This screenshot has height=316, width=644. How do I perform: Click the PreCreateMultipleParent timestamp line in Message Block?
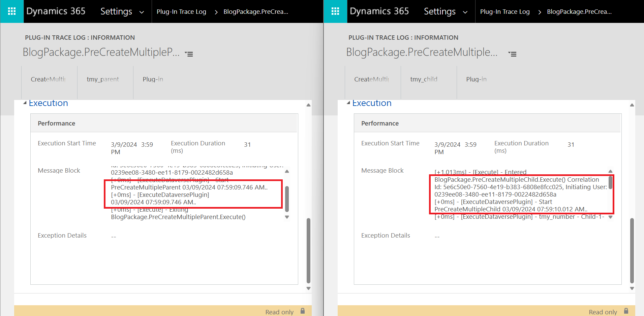[189, 187]
